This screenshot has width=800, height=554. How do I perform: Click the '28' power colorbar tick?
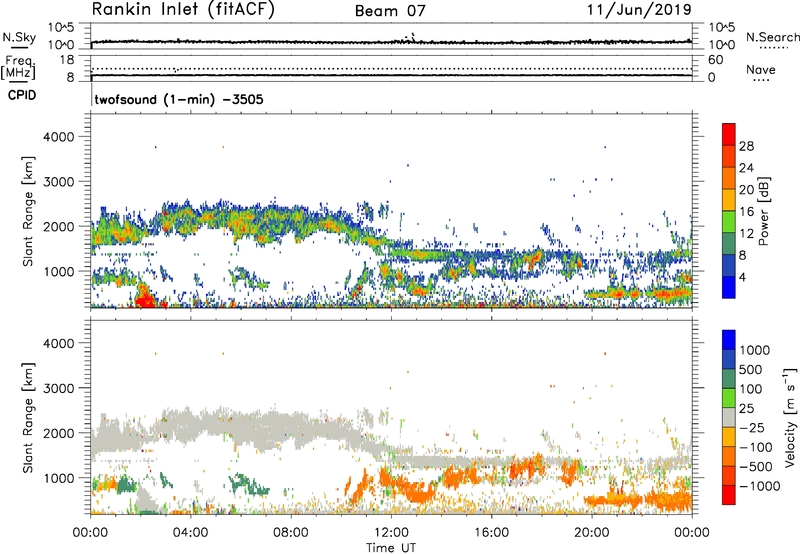click(746, 146)
